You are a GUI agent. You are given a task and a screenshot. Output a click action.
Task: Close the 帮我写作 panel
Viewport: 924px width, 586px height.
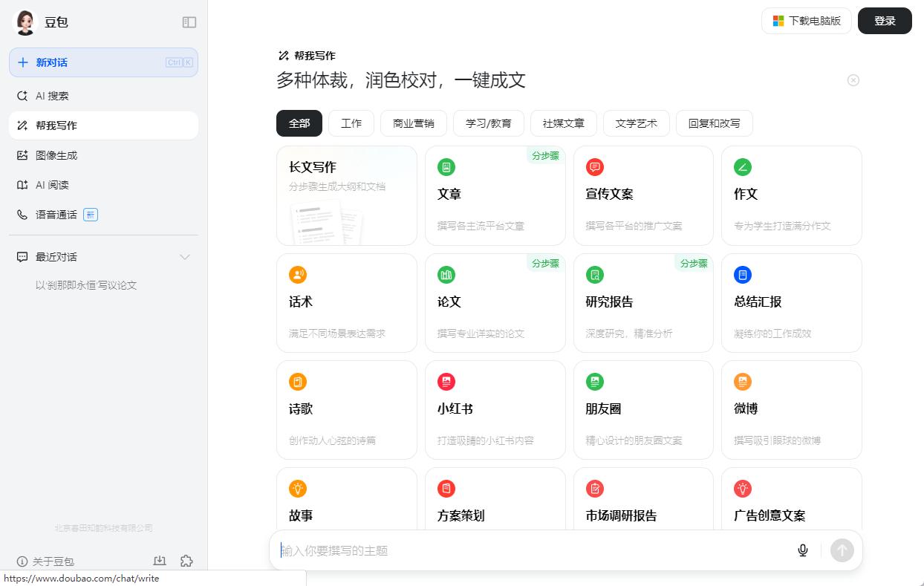coord(853,80)
